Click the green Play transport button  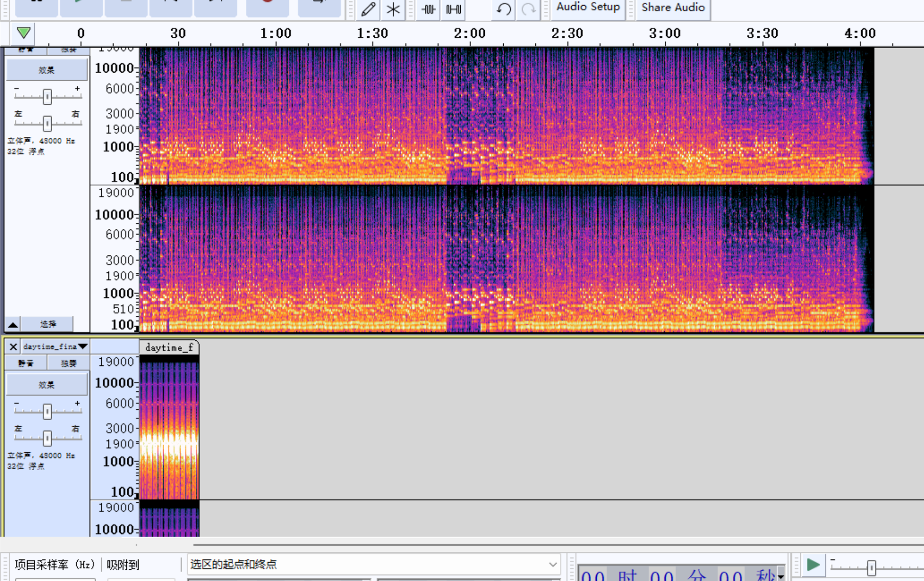point(81,8)
